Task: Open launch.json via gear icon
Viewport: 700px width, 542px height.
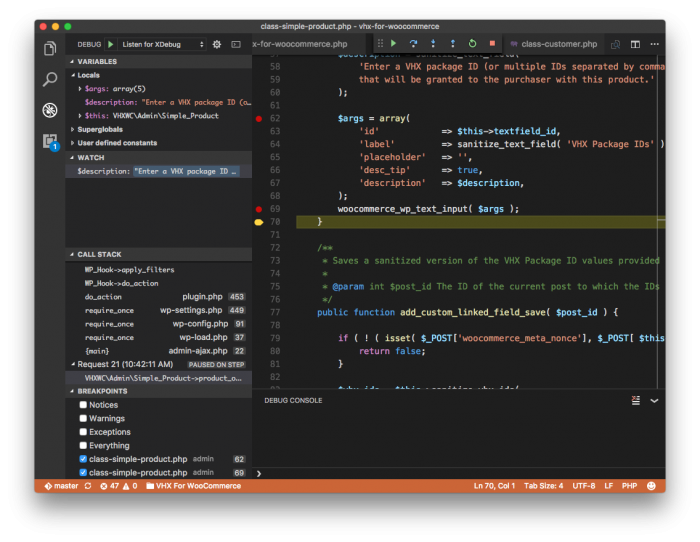Action: [217, 44]
